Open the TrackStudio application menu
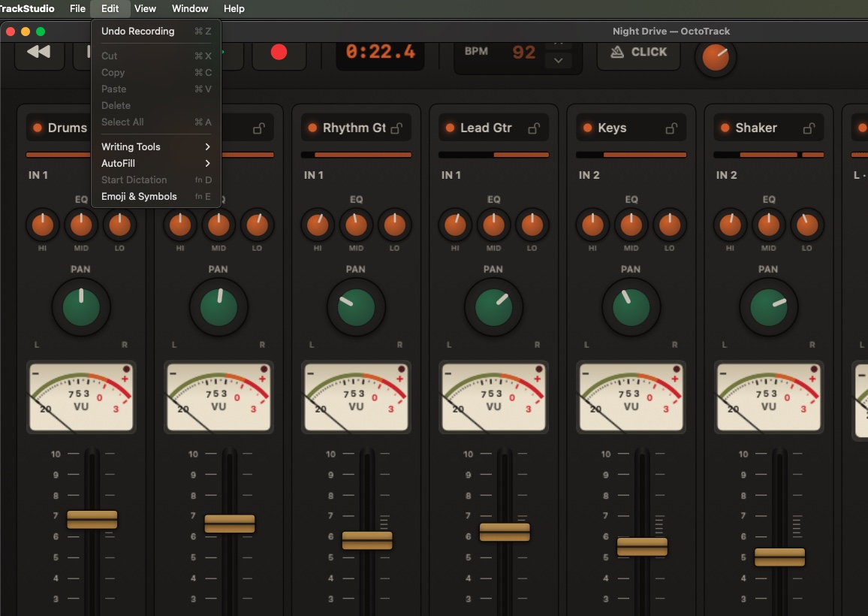The image size is (868, 616). click(26, 8)
